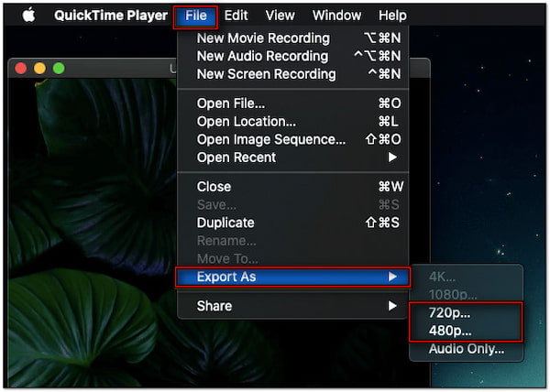Open the QuickTime Player app menu
This screenshot has height=392, width=550.
[x=111, y=16]
